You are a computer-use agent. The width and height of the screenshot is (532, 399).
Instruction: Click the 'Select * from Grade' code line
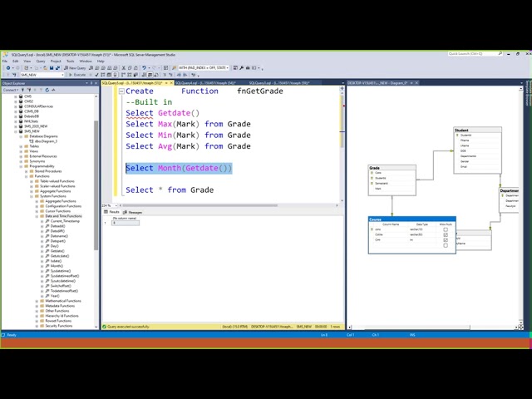pyautogui.click(x=170, y=190)
